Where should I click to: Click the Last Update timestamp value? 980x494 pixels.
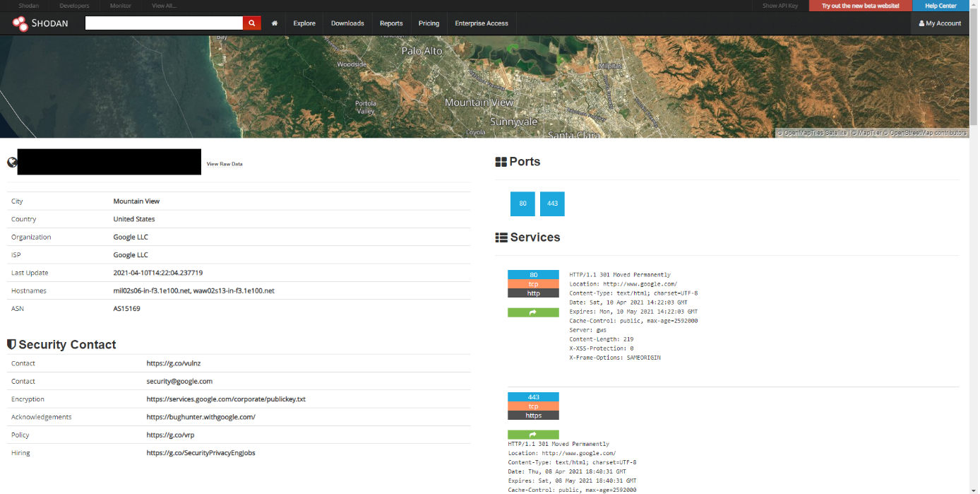[158, 273]
